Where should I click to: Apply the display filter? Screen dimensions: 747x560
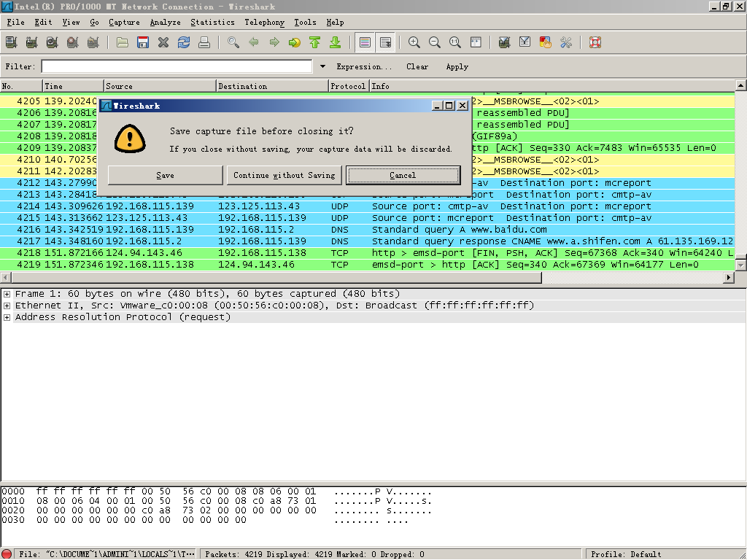[457, 66]
